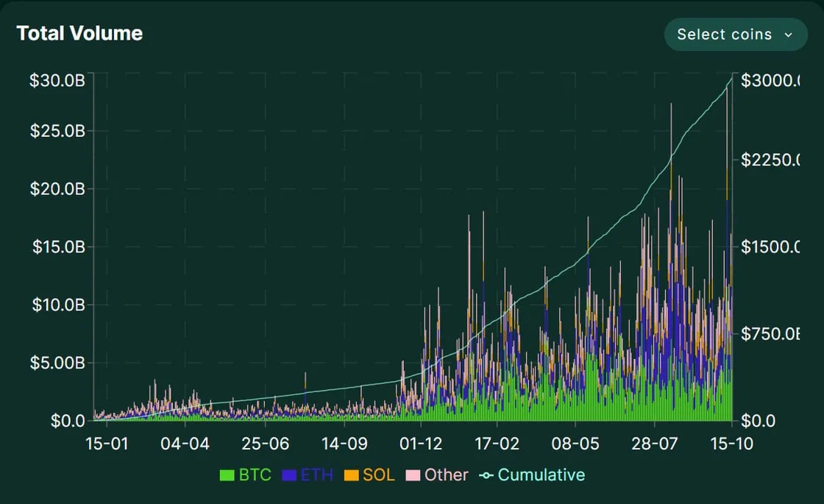Click the $15.0B left axis label
This screenshot has height=504, width=824.
pos(57,246)
